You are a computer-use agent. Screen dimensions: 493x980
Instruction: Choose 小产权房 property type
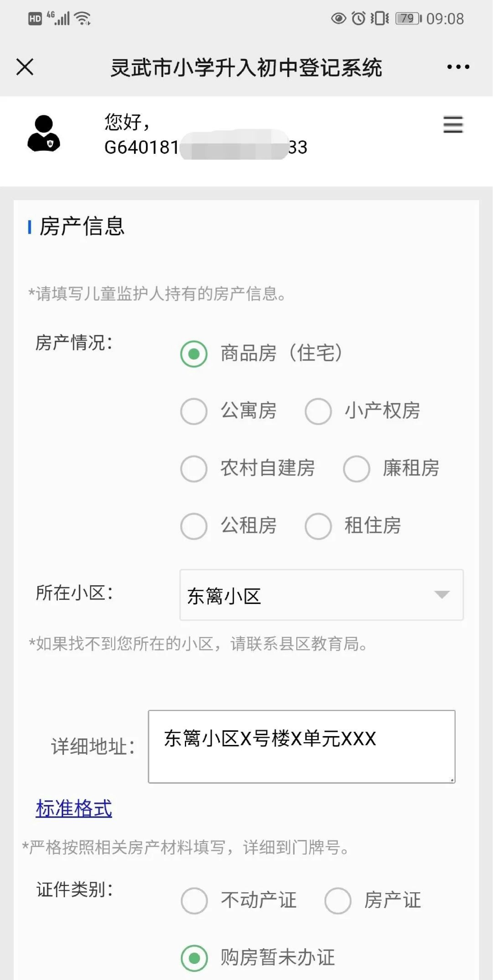[318, 411]
